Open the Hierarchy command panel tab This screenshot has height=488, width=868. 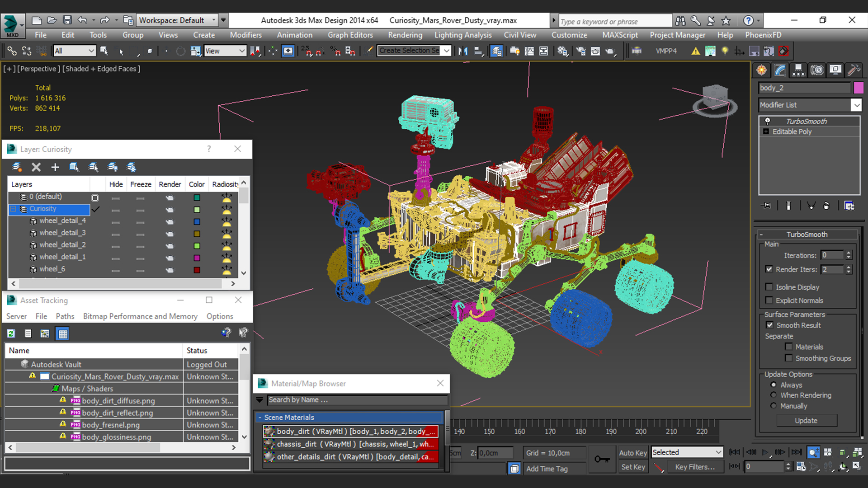point(798,70)
